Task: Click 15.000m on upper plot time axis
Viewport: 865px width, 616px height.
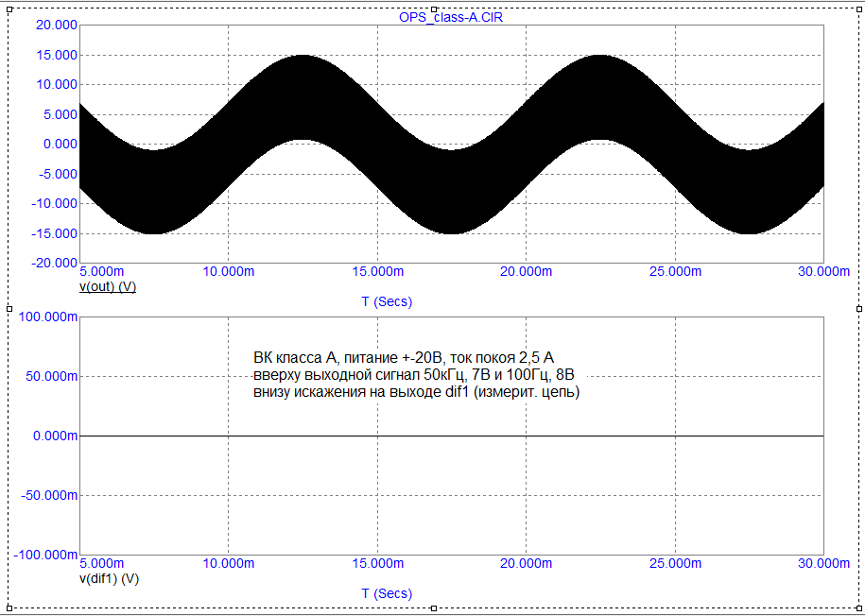Action: pyautogui.click(x=377, y=272)
